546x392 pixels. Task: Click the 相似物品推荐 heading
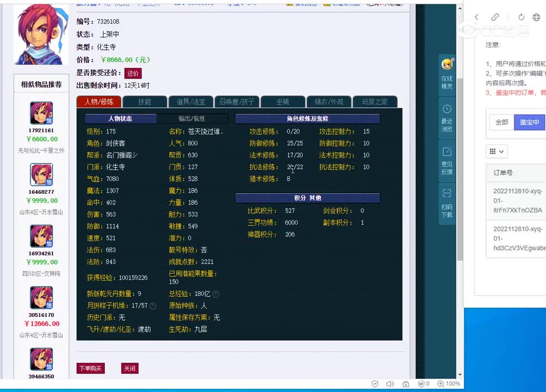point(41,84)
